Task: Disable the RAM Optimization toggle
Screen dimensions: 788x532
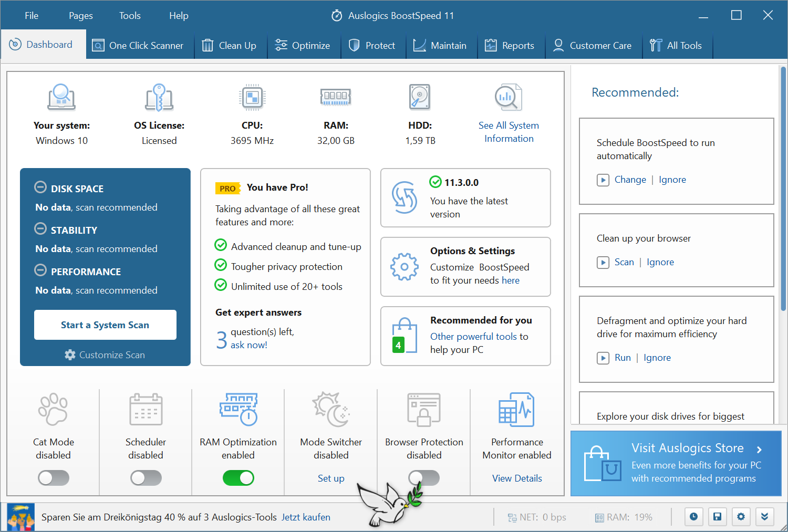Action: pyautogui.click(x=239, y=478)
